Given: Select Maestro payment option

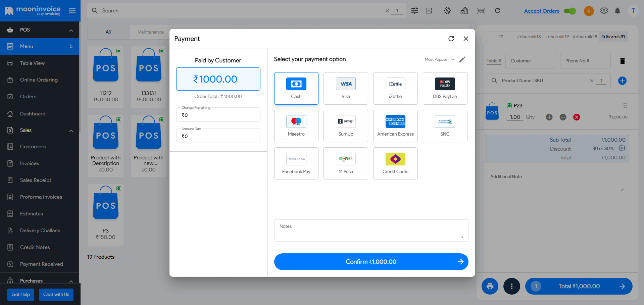Looking at the screenshot, I should click(x=296, y=126).
